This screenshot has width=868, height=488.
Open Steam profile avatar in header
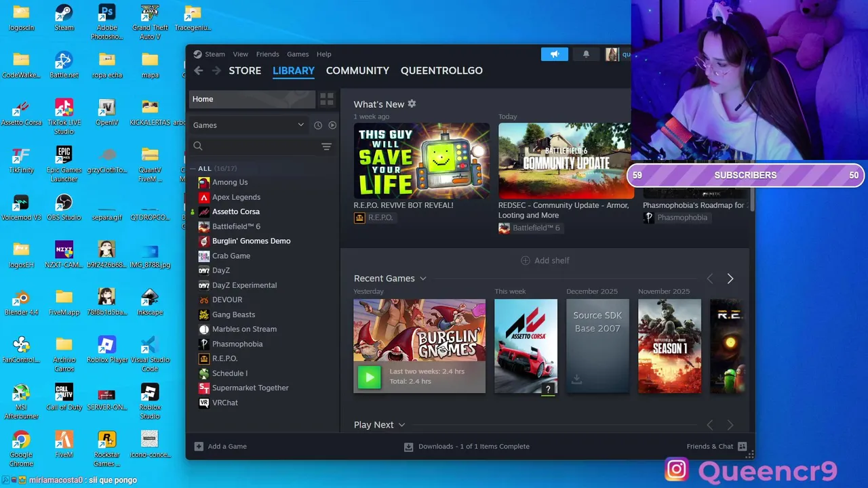[612, 54]
